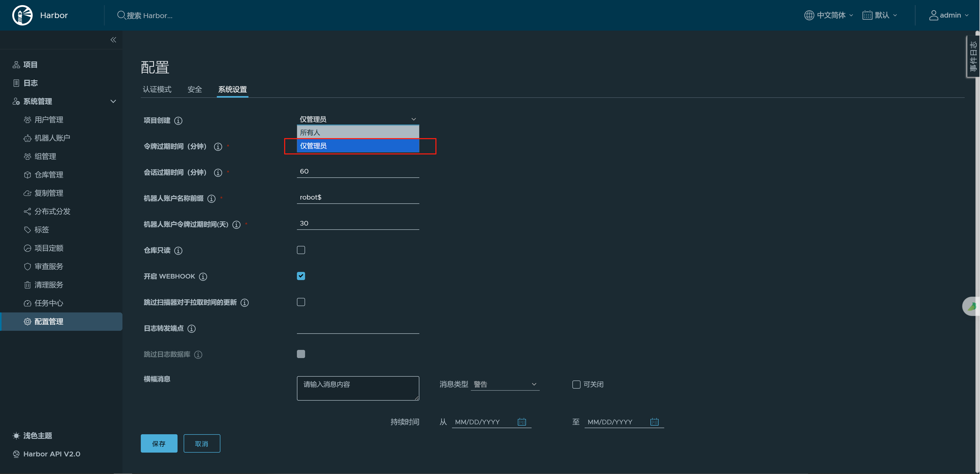Open the 消息类型 警告 dropdown
Viewport: 980px width, 474px height.
tap(505, 385)
